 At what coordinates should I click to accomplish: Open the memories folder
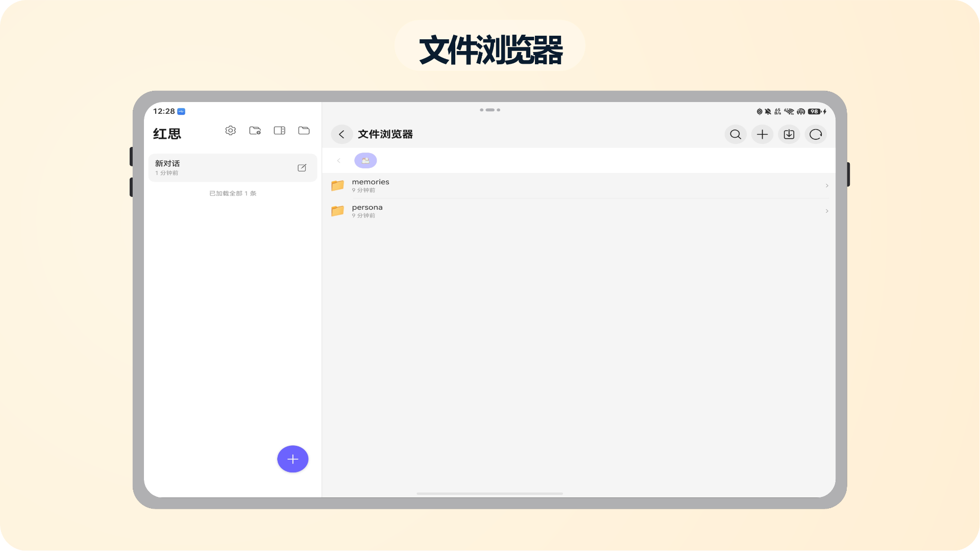[579, 186]
